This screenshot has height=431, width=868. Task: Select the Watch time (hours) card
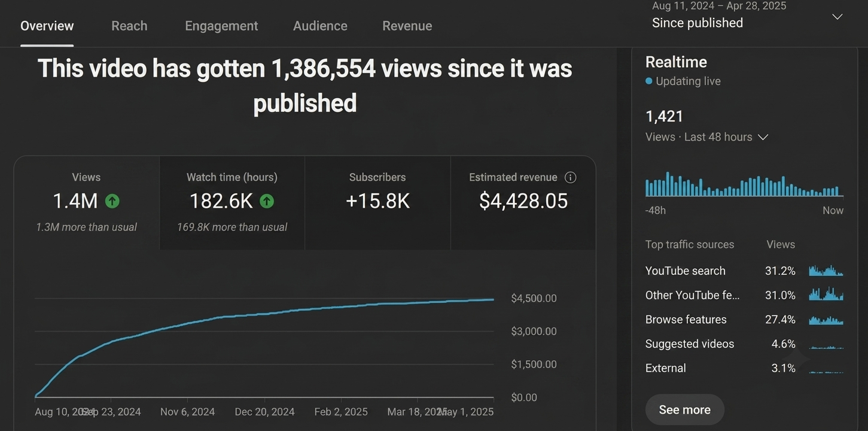[x=232, y=202]
